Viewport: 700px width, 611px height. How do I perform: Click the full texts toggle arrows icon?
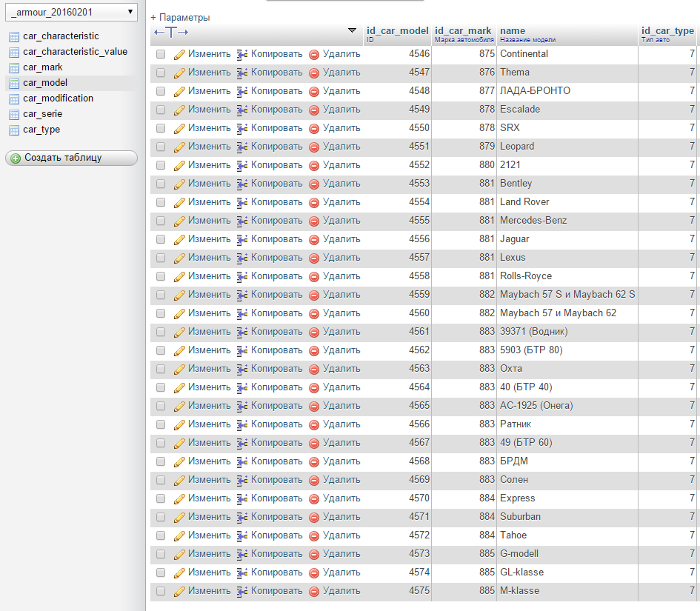click(x=171, y=32)
